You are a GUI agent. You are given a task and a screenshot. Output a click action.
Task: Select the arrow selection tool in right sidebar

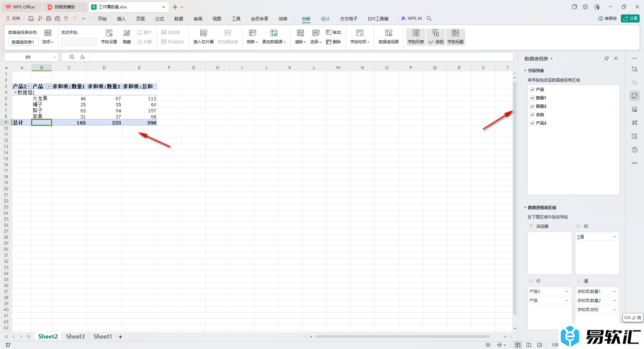pos(634,68)
